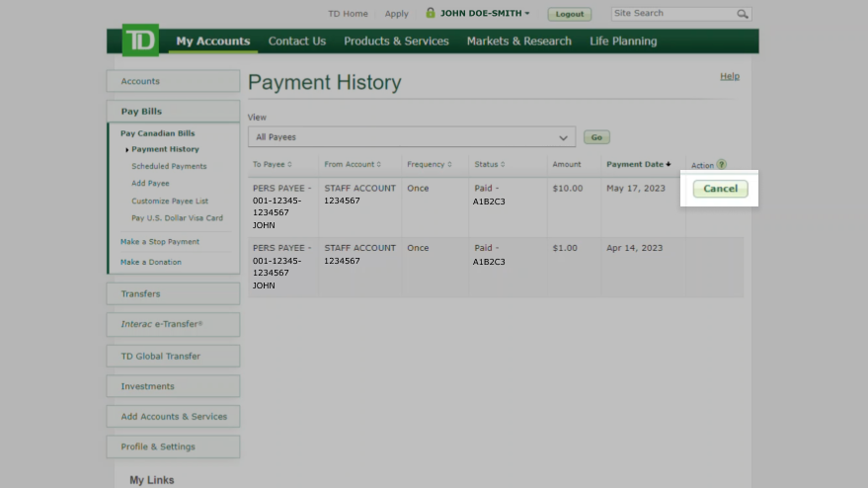Go to TD Home link
This screenshot has width=868, height=488.
click(348, 13)
